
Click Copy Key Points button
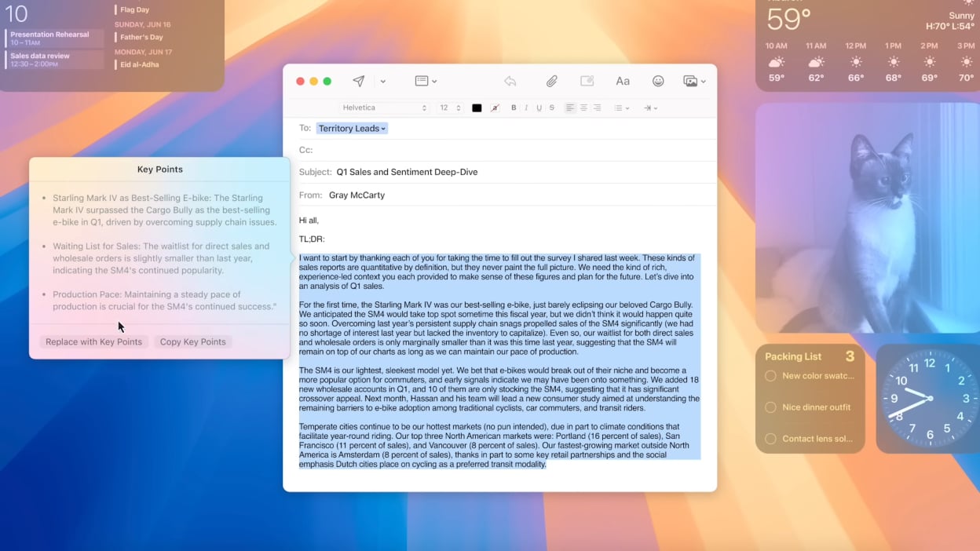[192, 341]
